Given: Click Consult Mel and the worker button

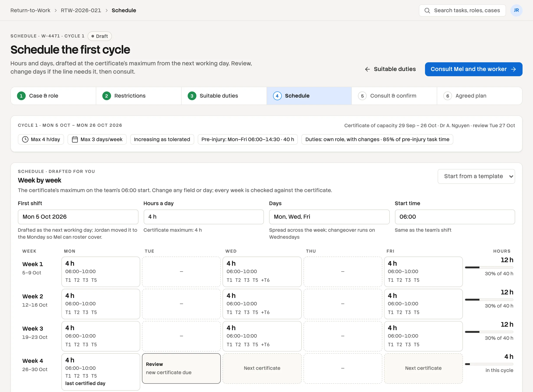Looking at the screenshot, I should tap(474, 69).
